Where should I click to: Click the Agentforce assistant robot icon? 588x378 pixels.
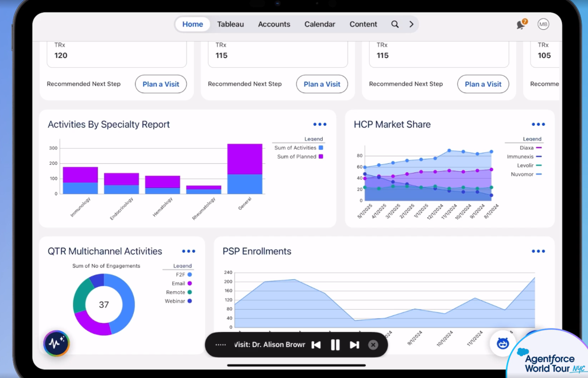click(502, 343)
